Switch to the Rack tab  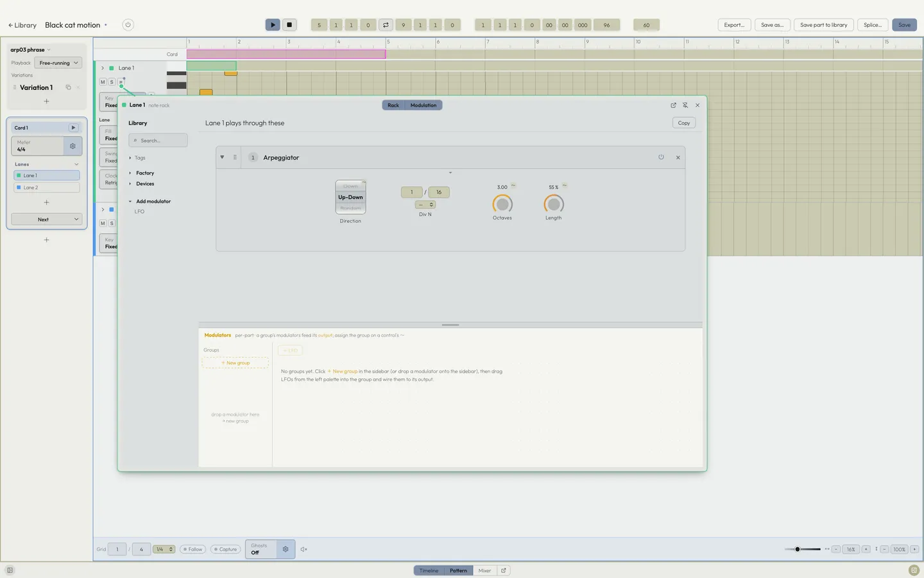[393, 105]
